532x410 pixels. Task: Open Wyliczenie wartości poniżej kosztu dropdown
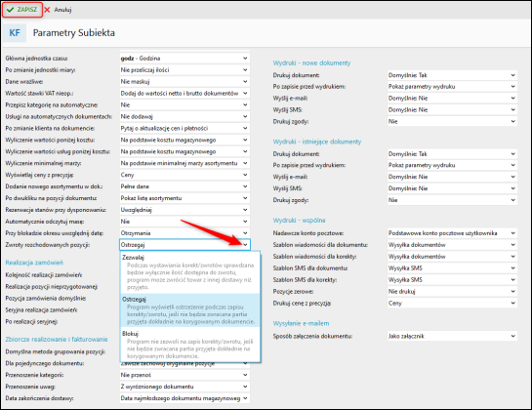point(184,140)
